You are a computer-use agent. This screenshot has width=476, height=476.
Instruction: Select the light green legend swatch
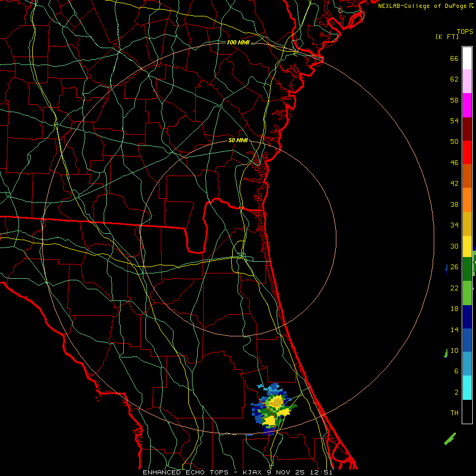click(x=467, y=293)
